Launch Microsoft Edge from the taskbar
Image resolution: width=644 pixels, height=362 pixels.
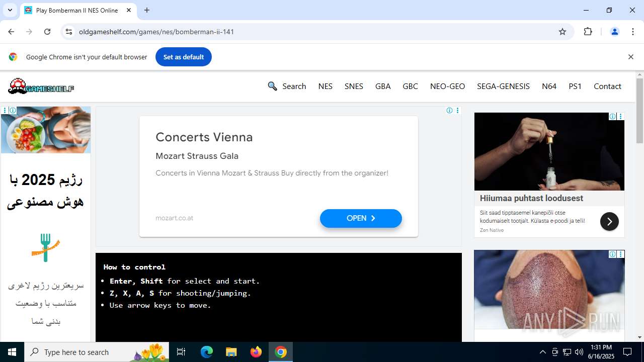(x=207, y=352)
